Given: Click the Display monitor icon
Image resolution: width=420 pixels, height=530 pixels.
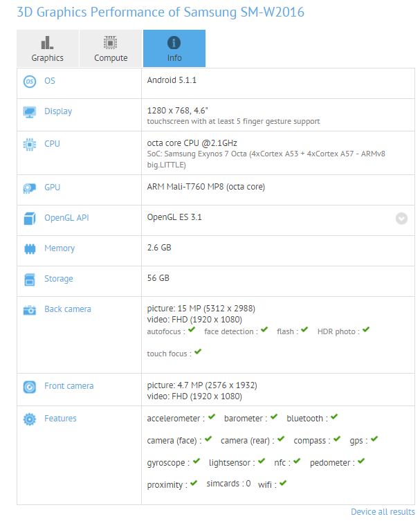Looking at the screenshot, I should (29, 111).
